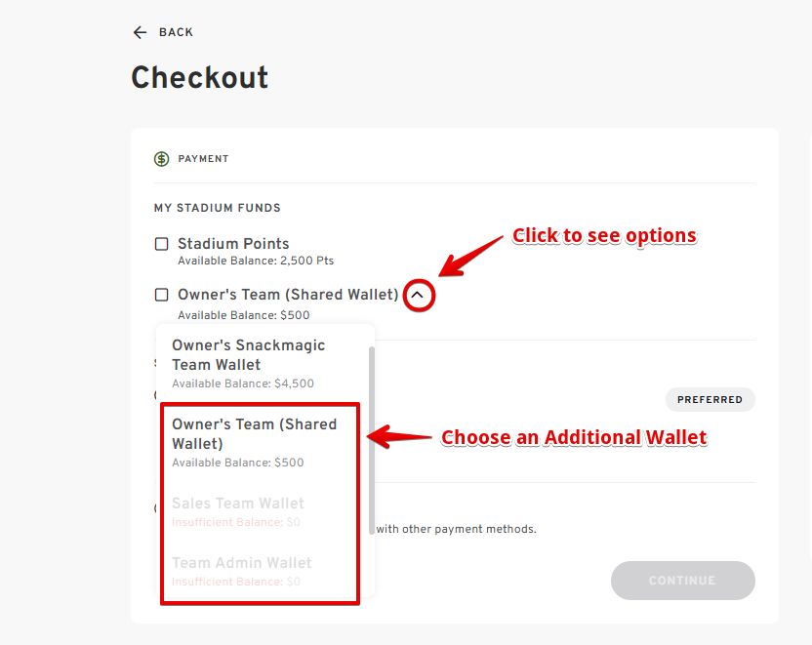This screenshot has height=645, width=812.
Task: Collapse the wallet options chevron
Action: pos(418,295)
